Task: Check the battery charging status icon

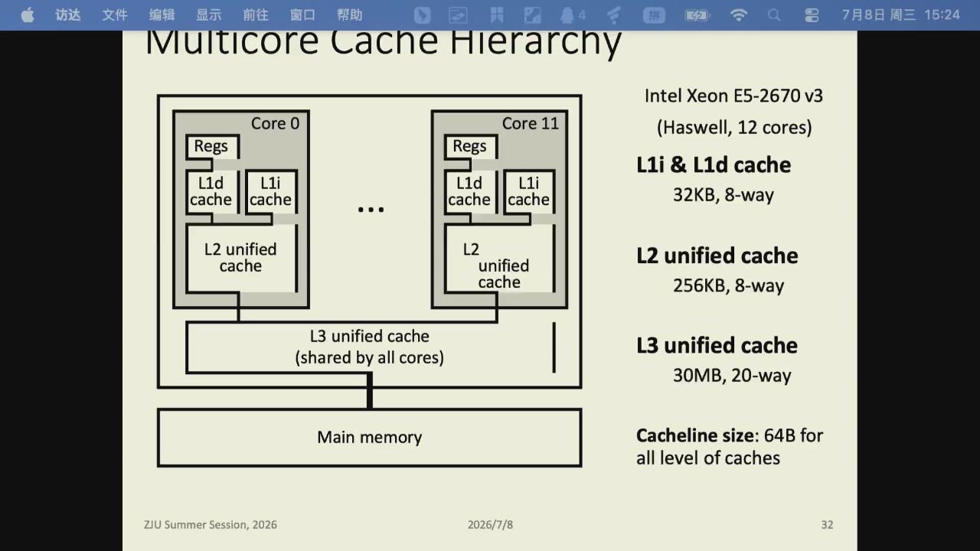Action: pyautogui.click(x=697, y=15)
